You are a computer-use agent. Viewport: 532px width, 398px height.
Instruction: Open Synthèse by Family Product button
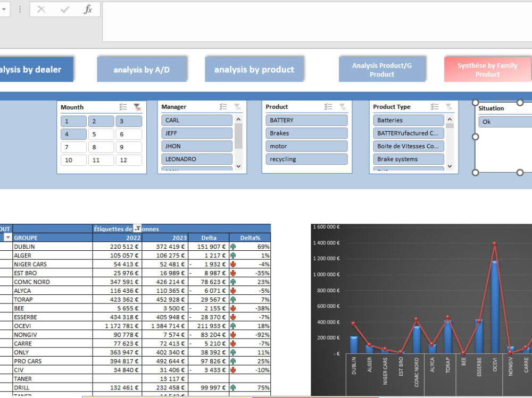pos(487,70)
